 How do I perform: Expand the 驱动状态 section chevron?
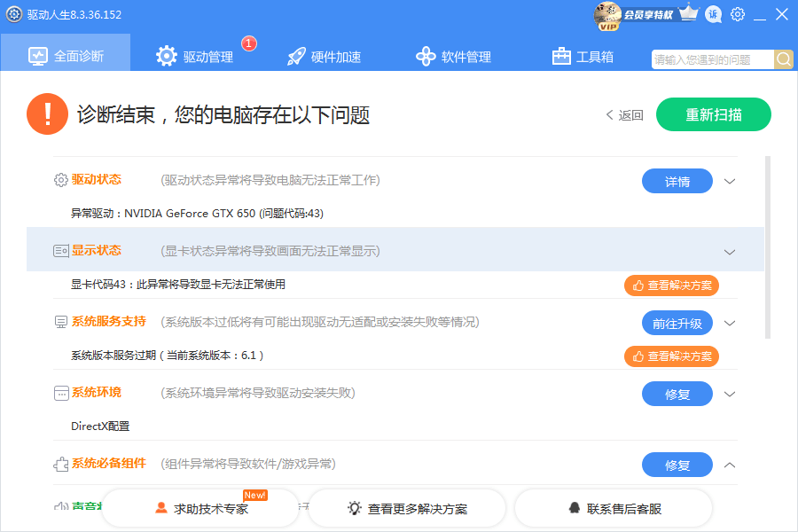click(730, 181)
